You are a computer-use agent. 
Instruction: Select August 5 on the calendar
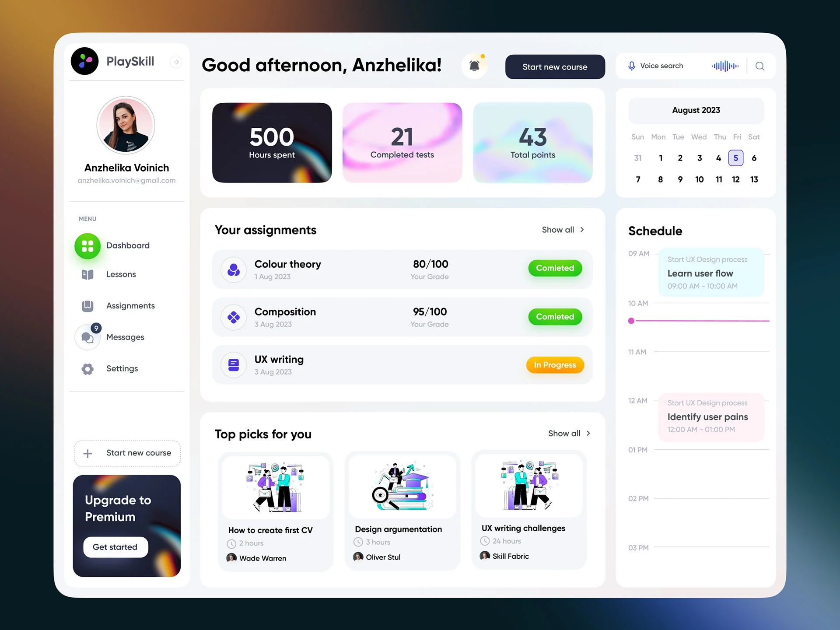(x=736, y=158)
